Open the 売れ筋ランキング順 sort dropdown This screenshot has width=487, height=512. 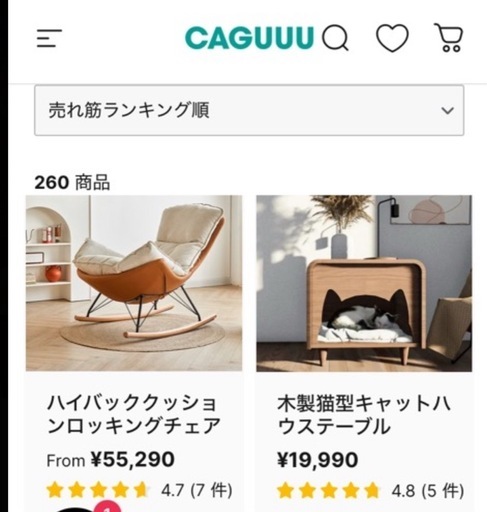point(249,110)
